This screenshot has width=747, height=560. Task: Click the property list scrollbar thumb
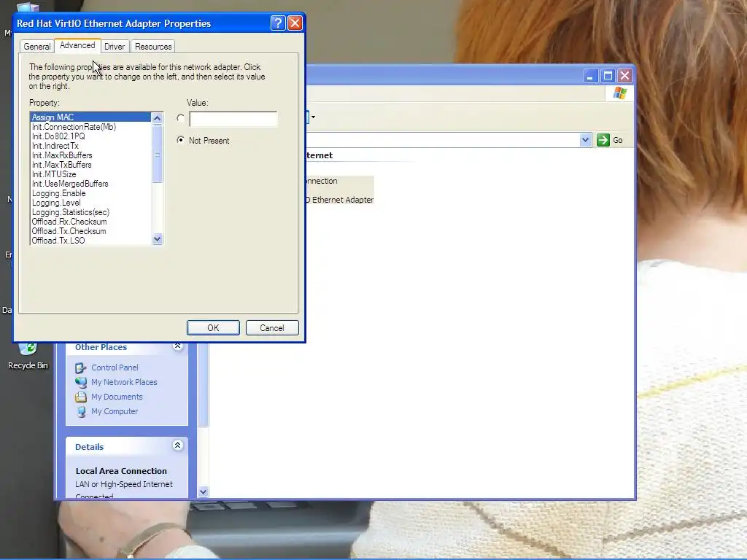158,153
